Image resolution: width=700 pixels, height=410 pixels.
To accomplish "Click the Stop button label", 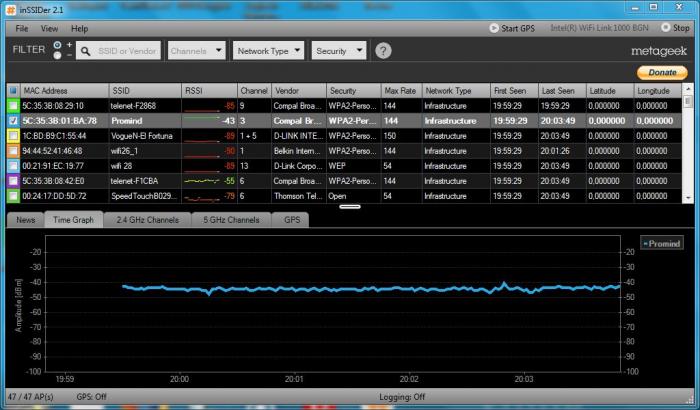I will 681,28.
